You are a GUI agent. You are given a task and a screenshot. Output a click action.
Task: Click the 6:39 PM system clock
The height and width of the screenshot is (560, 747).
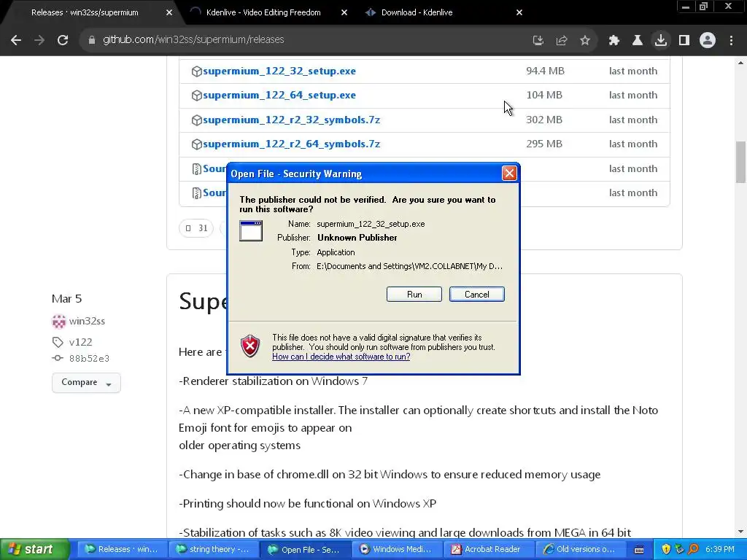click(720, 550)
